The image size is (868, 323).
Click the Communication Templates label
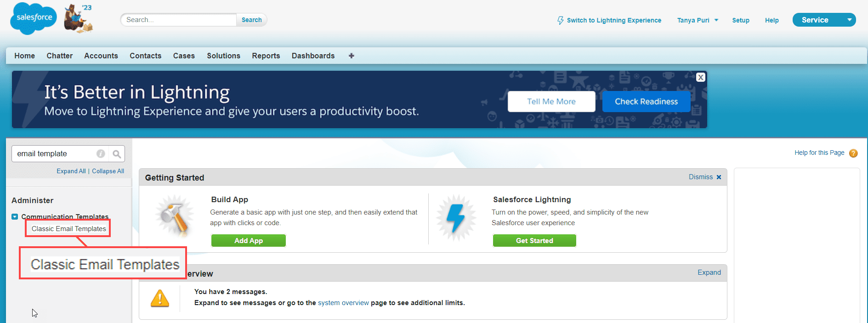(65, 216)
